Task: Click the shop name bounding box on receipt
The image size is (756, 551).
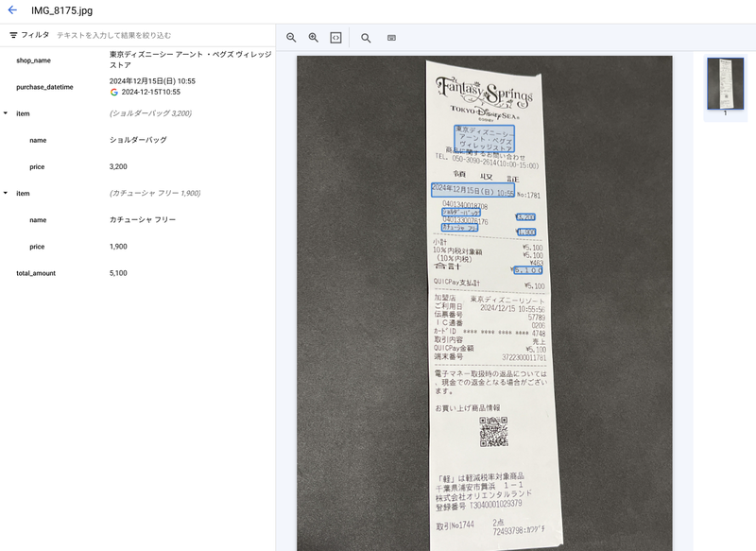Action: (x=484, y=139)
